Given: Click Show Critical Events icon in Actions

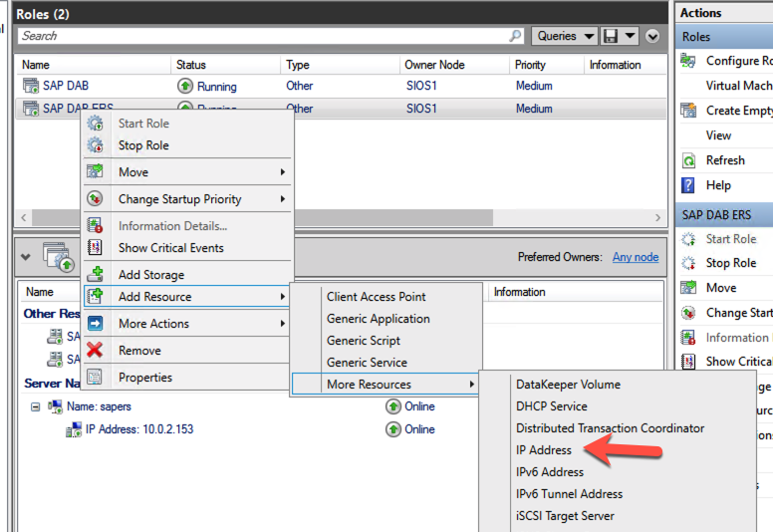Looking at the screenshot, I should coord(688,362).
